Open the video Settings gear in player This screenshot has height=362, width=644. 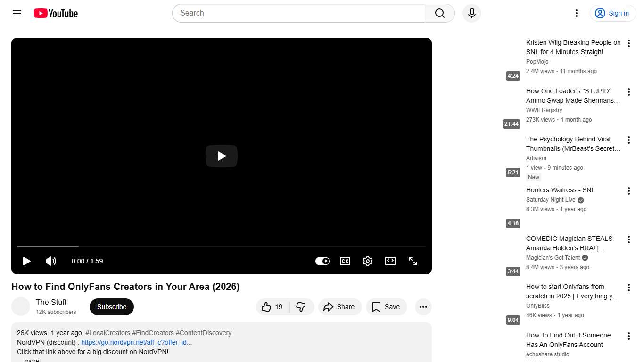tap(368, 261)
